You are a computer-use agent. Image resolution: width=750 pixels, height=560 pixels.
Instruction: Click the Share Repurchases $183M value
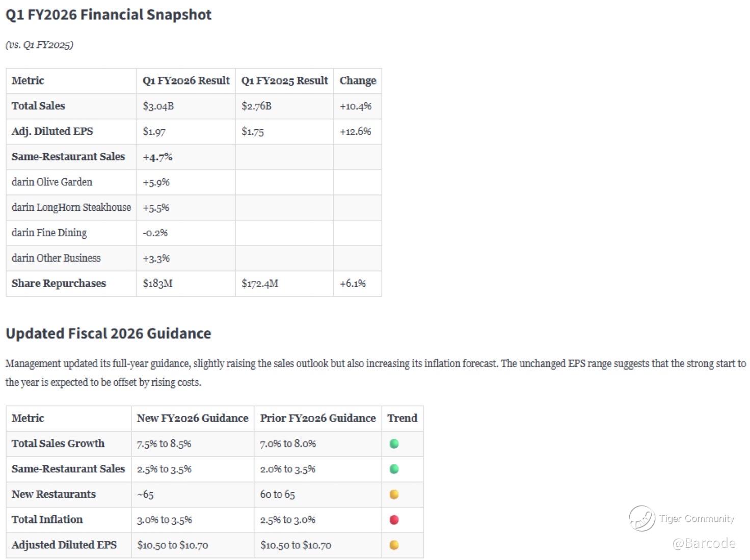tap(158, 284)
